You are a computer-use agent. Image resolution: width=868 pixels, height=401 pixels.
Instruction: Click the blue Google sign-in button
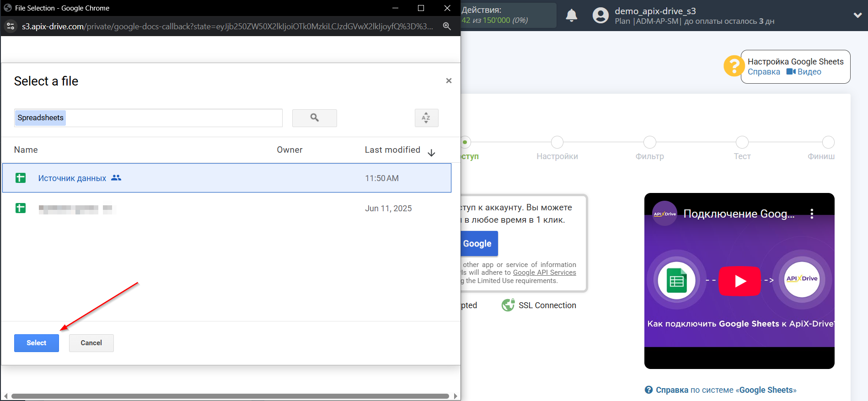pyautogui.click(x=479, y=244)
